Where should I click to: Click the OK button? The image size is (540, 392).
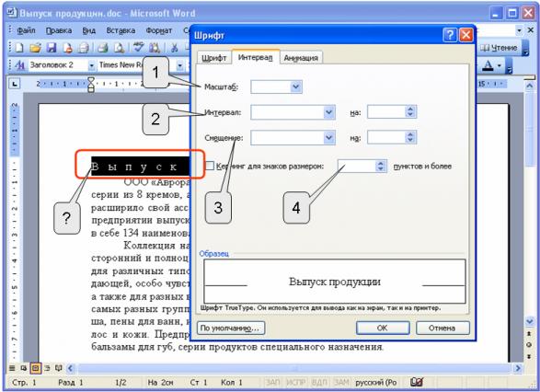[383, 328]
